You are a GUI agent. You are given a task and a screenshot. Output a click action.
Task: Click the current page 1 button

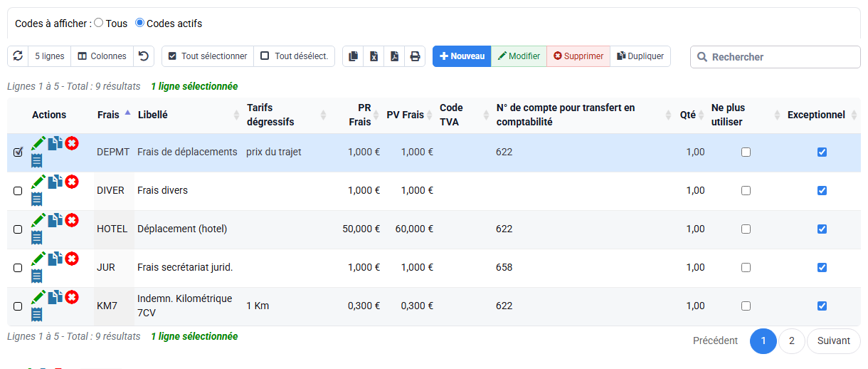pyautogui.click(x=763, y=341)
